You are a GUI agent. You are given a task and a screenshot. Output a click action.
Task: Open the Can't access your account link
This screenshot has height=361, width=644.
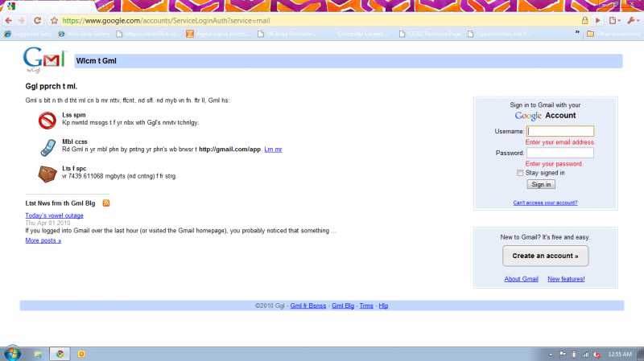click(x=545, y=203)
